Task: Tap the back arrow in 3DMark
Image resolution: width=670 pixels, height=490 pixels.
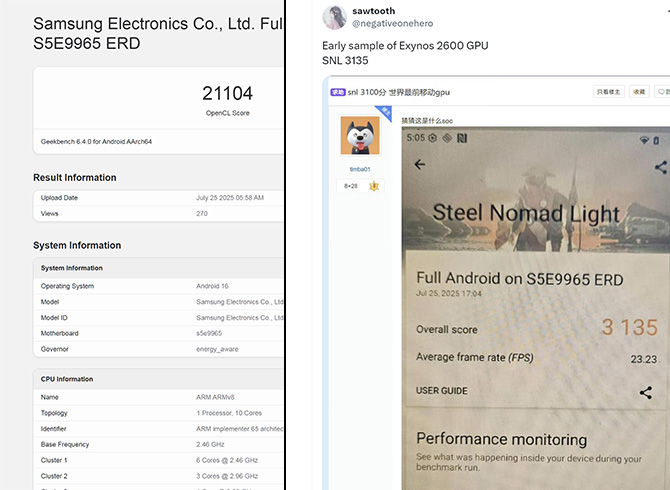Action: [419, 164]
